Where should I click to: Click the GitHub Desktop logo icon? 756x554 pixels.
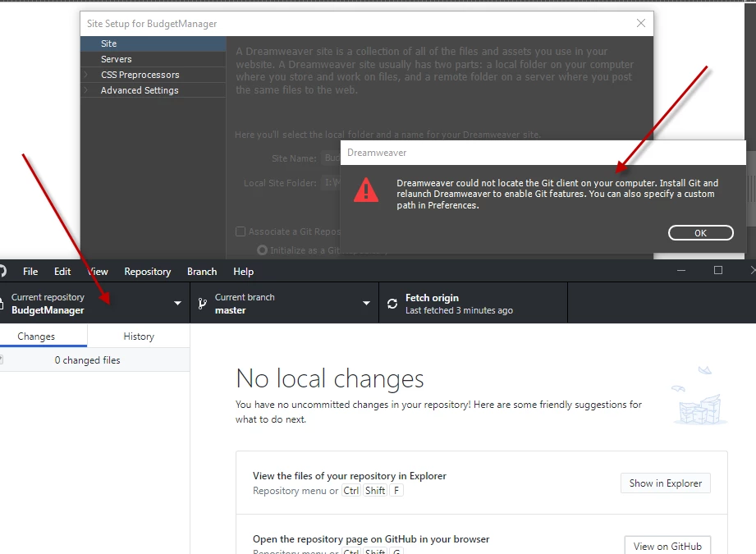2,271
